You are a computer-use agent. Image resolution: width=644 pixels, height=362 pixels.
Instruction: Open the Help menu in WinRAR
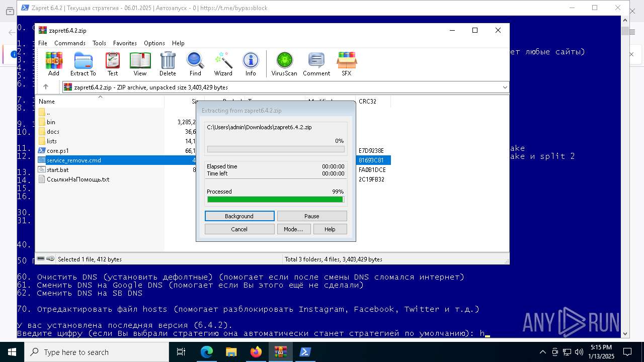[178, 43]
